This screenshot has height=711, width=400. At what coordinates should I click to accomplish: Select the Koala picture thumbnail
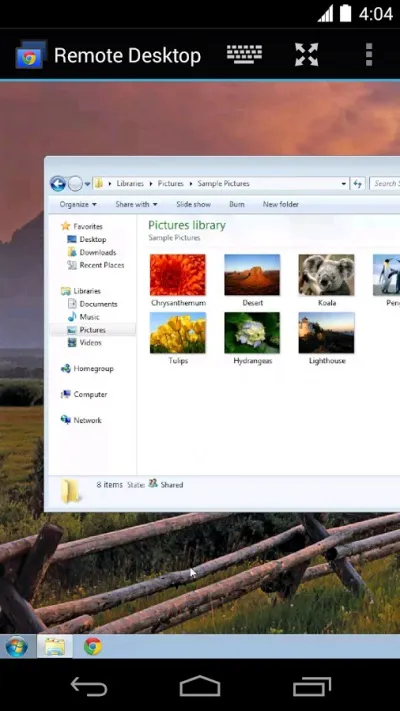pos(327,275)
